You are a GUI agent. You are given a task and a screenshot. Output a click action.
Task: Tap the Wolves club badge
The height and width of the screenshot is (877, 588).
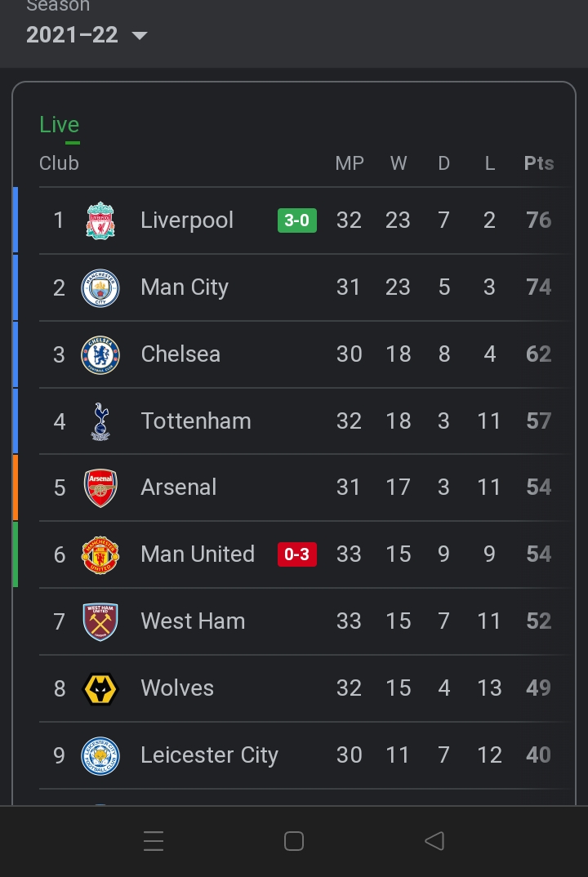(x=100, y=688)
